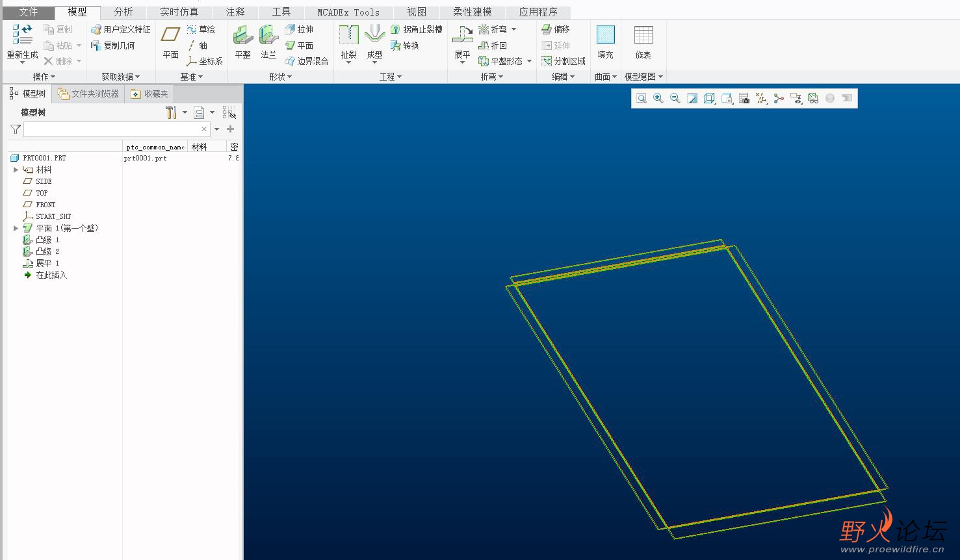960x560 pixels.
Task: Click the Zoom In magnifier icon
Action: [x=658, y=98]
